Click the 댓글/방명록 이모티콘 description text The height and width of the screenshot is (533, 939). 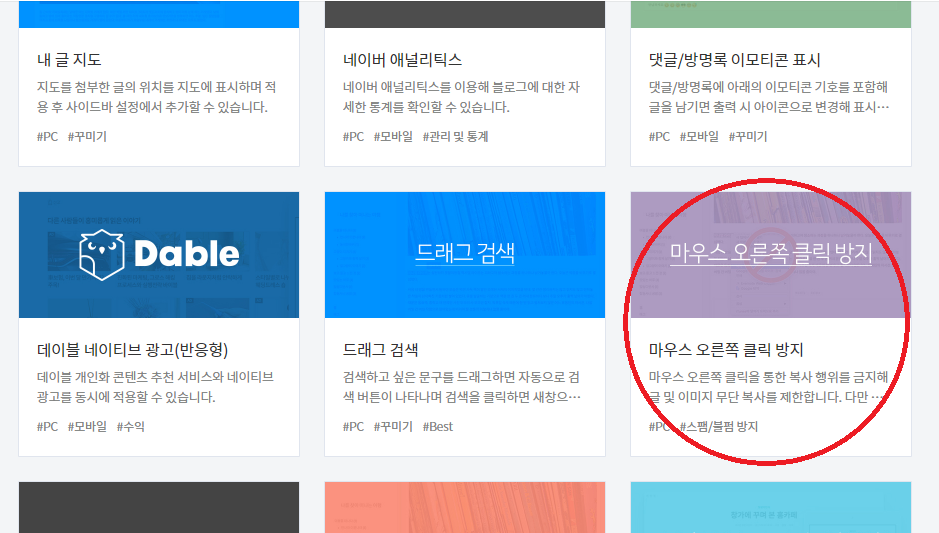(769, 97)
